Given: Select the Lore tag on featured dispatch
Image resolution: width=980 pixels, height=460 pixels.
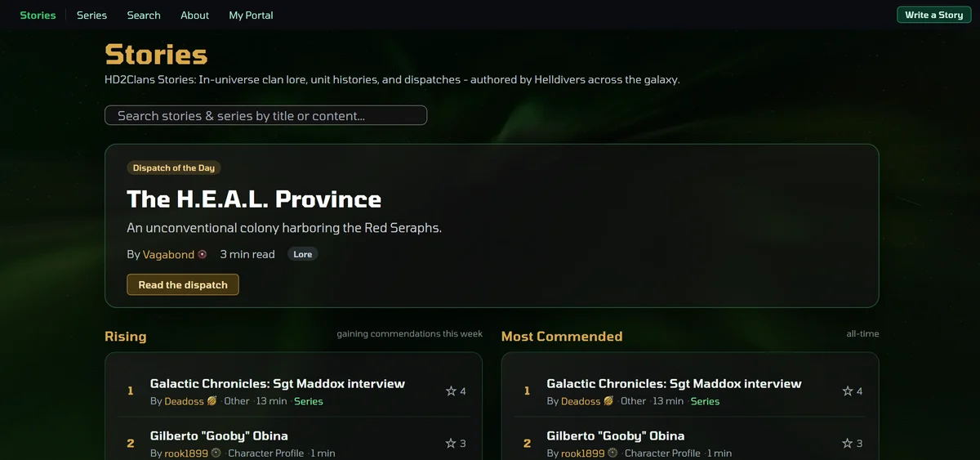Looking at the screenshot, I should [303, 254].
